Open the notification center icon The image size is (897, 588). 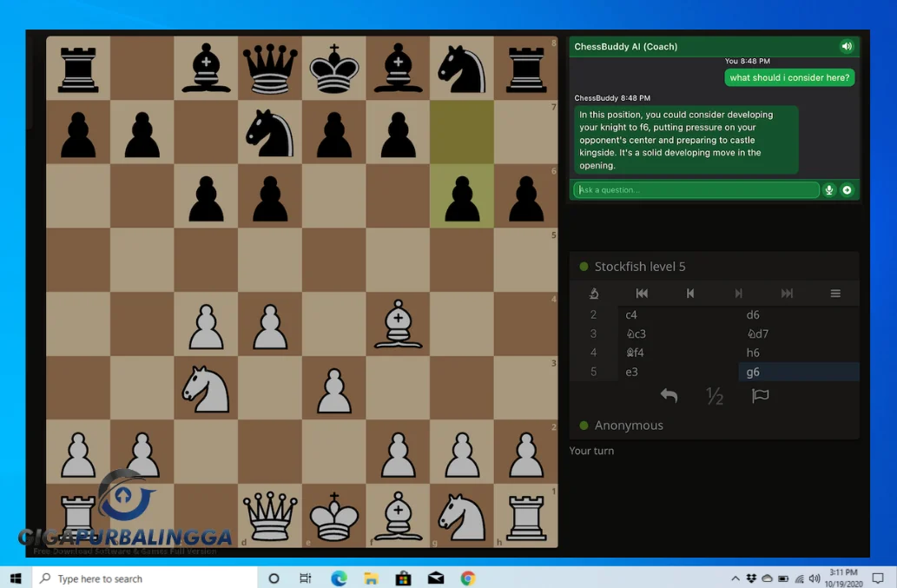point(878,578)
